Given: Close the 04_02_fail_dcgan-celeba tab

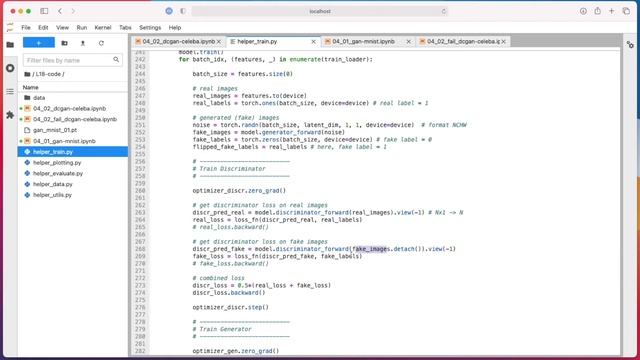Looking at the screenshot, I should (x=504, y=42).
